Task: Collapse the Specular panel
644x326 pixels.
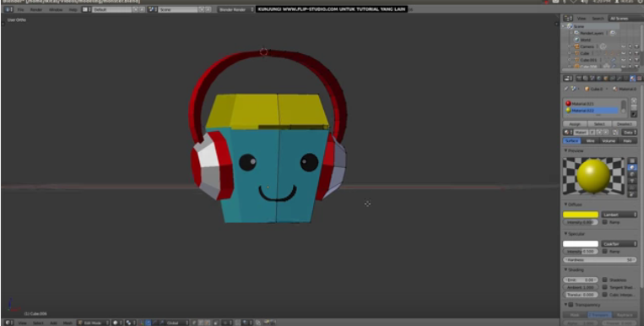Action: click(566, 234)
